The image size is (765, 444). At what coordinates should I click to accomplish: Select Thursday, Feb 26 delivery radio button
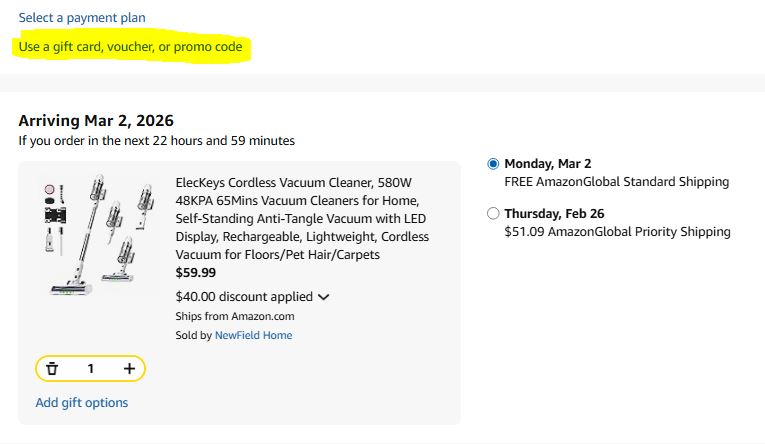(x=492, y=214)
